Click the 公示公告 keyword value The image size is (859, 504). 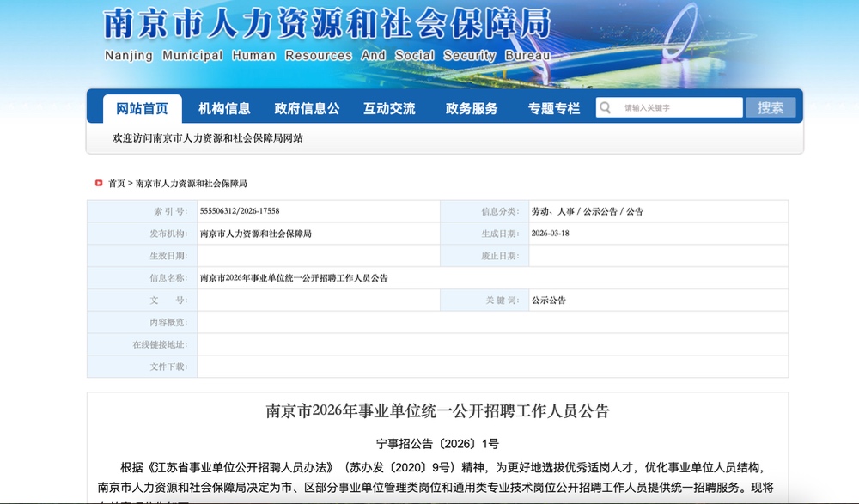pyautogui.click(x=549, y=301)
